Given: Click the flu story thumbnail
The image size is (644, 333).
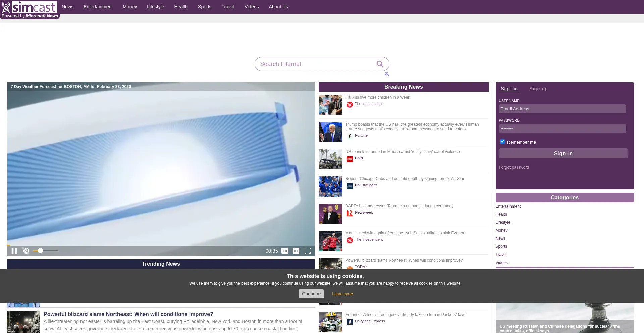Looking at the screenshot, I should (330, 105).
